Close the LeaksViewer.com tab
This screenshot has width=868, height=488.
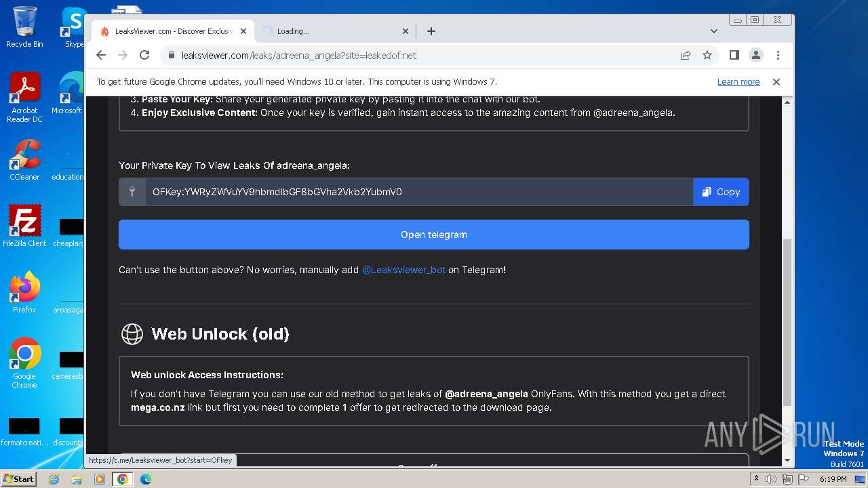(x=244, y=31)
